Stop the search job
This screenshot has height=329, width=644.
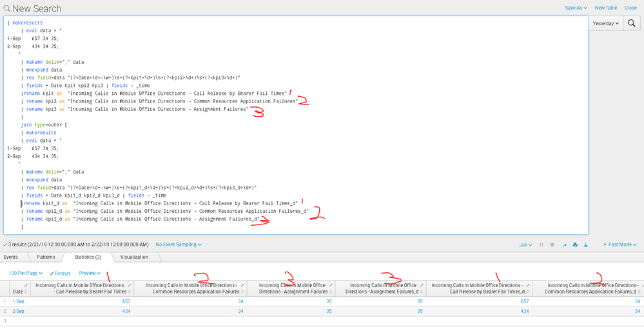click(x=552, y=244)
